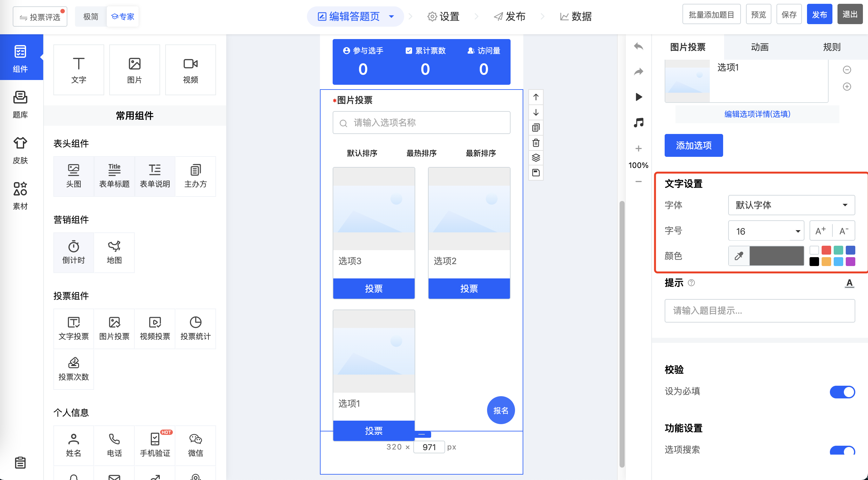
Task: Add the 电话 phone field component
Action: click(114, 445)
